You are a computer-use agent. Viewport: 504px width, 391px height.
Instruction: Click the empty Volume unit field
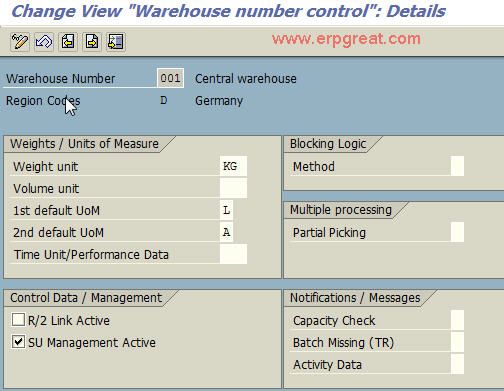(233, 188)
